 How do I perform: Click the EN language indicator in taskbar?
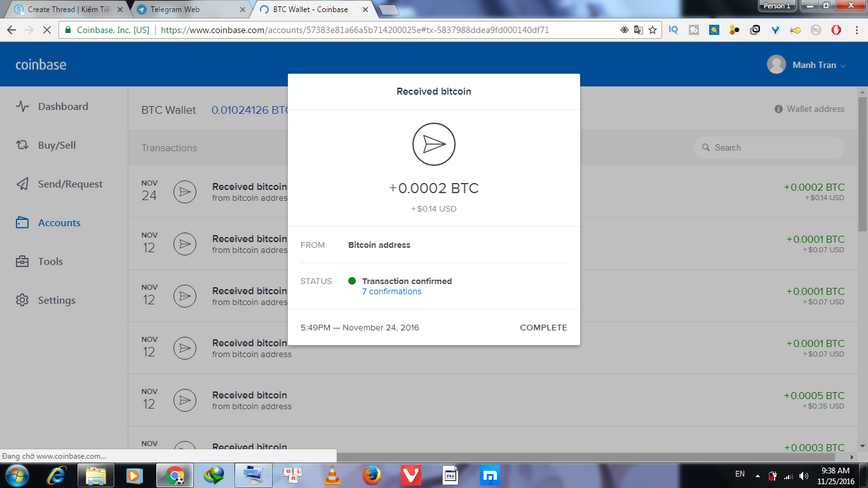pos(740,474)
